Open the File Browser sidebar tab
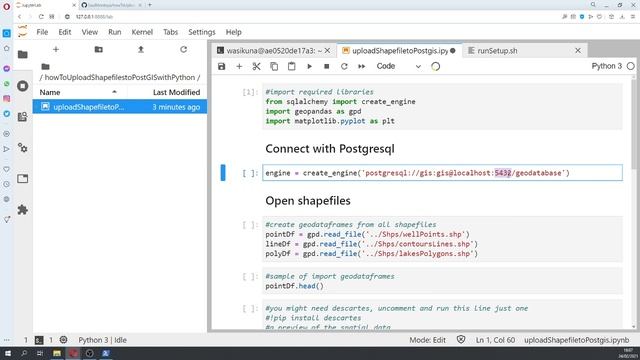Image resolution: width=640 pixels, height=360 pixels. pos(23,54)
